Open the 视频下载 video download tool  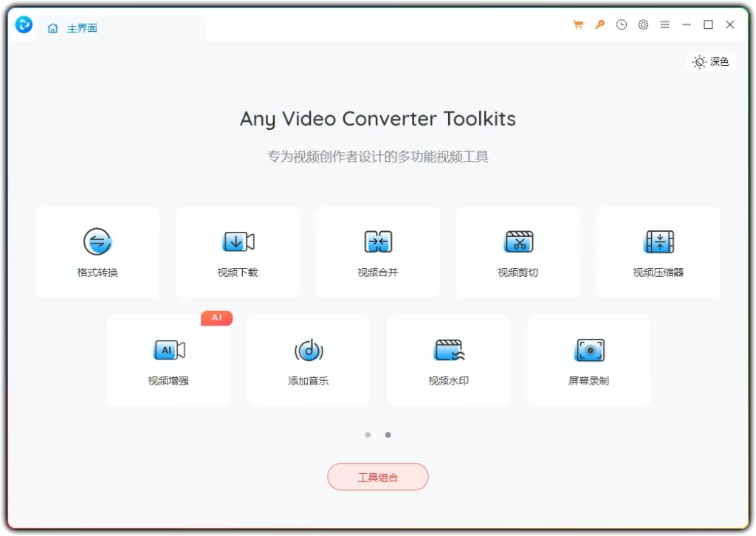pos(238,252)
